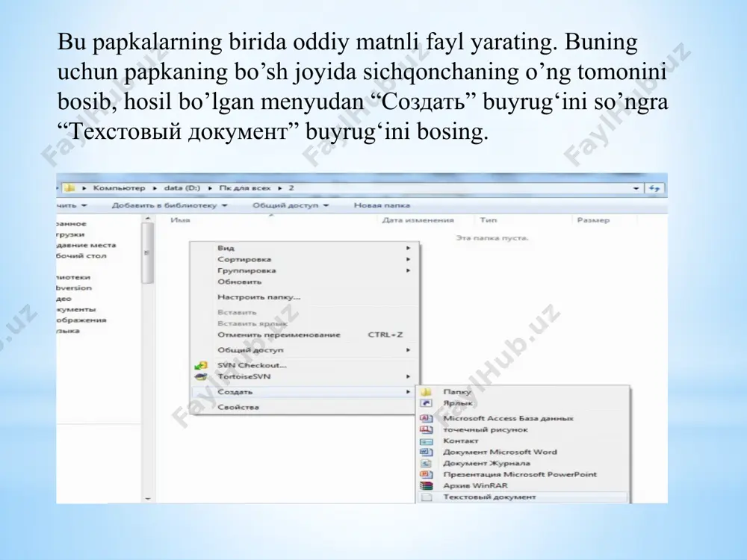Open the Группировка submenu
Screen dimensions: 747x560
tap(305, 270)
